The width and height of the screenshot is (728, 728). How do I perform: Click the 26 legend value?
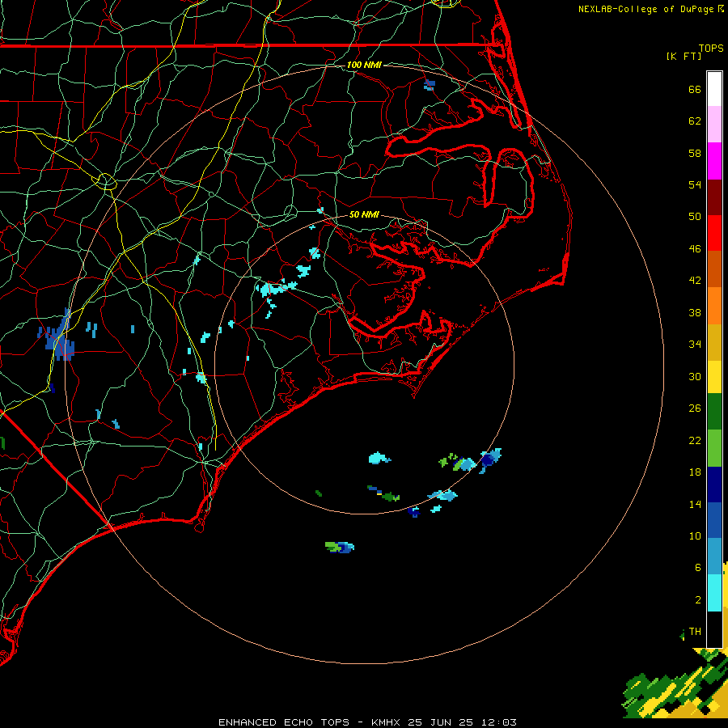click(x=695, y=408)
